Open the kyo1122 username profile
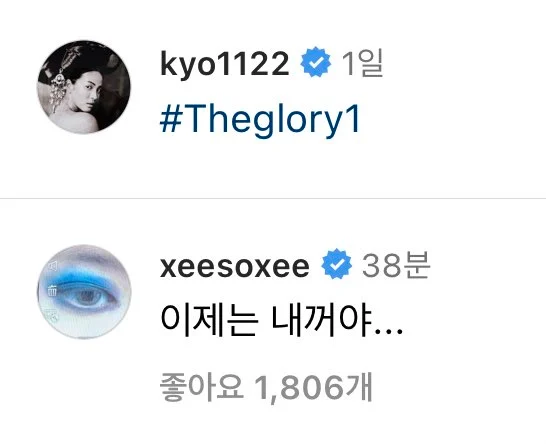 coord(225,63)
